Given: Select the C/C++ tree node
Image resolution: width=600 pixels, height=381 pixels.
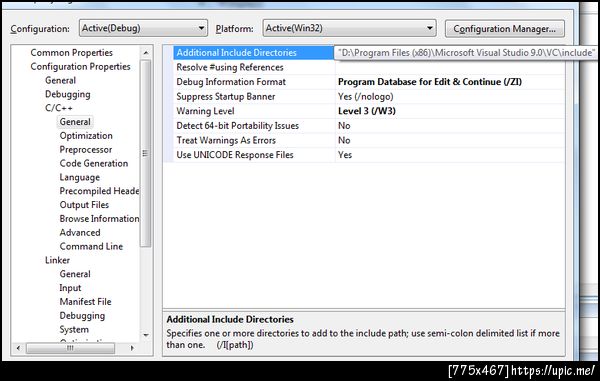Looking at the screenshot, I should [59, 108].
